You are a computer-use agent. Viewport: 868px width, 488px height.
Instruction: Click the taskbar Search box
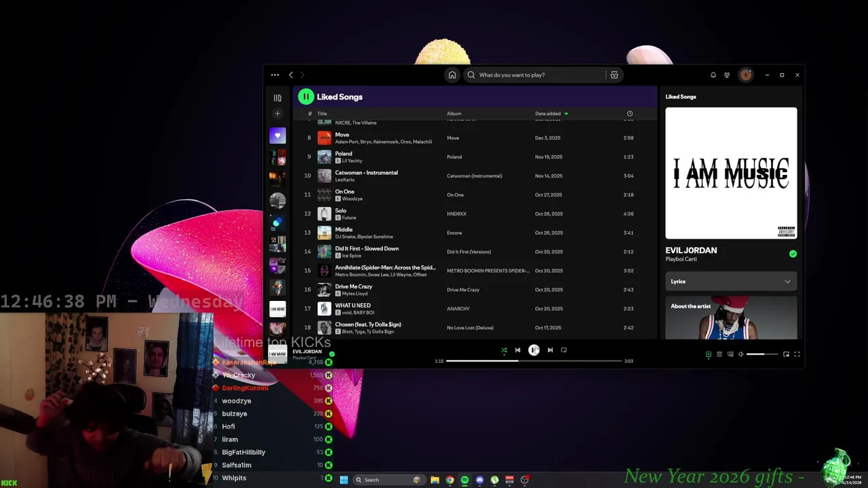[391, 480]
